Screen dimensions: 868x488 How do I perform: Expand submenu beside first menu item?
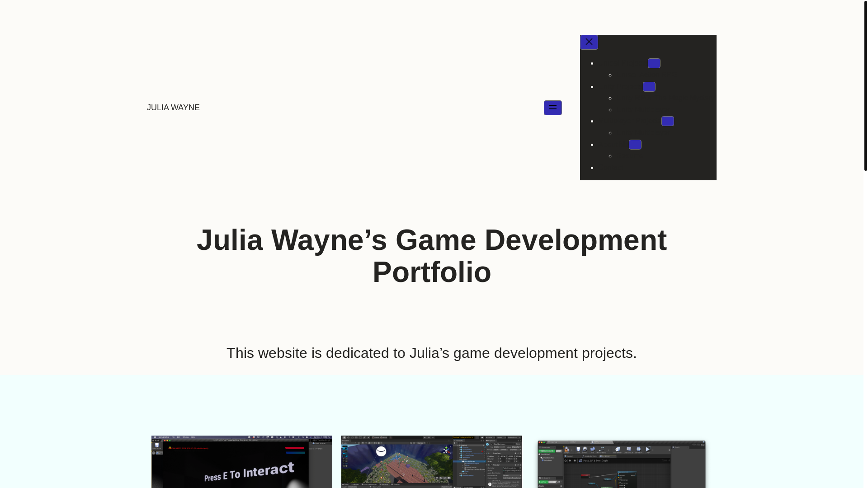(654, 63)
